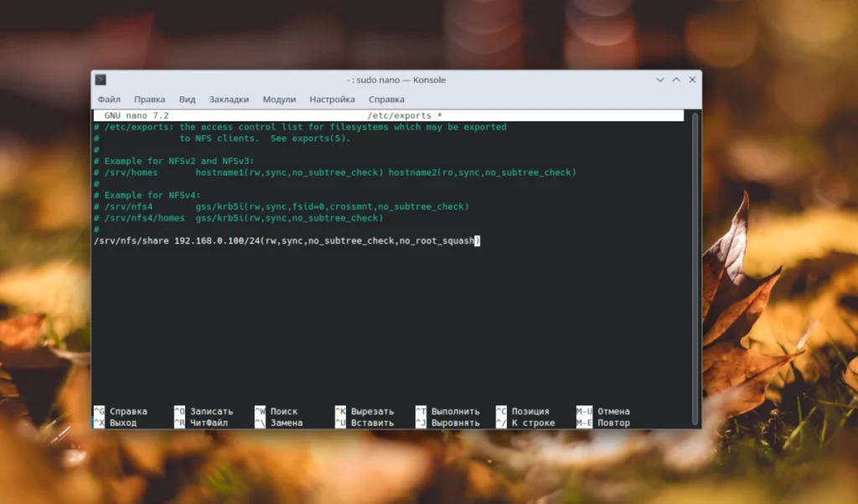858x504 pixels.
Task: Click the terminal vertical scrollbar
Action: pyautogui.click(x=695, y=269)
